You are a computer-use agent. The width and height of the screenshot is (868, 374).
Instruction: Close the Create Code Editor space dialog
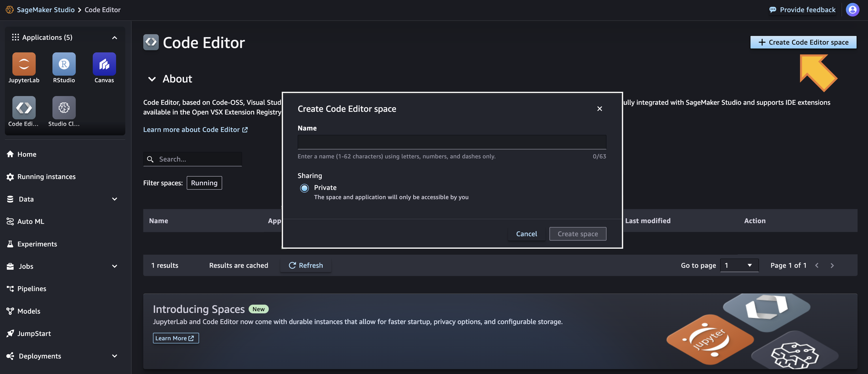pyautogui.click(x=599, y=109)
